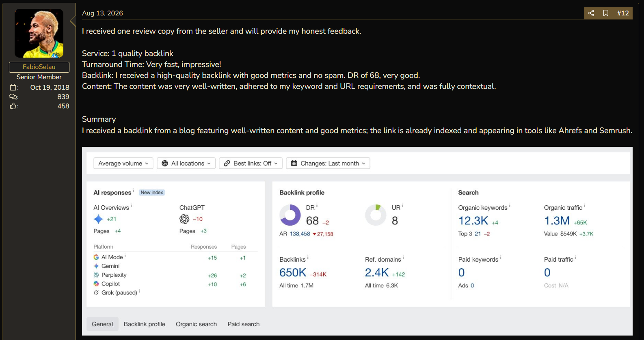Click the Gemini star icon

pos(96,266)
